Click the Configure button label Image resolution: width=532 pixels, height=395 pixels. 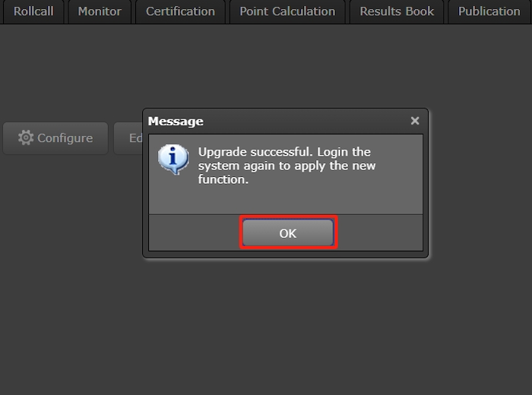(x=65, y=138)
